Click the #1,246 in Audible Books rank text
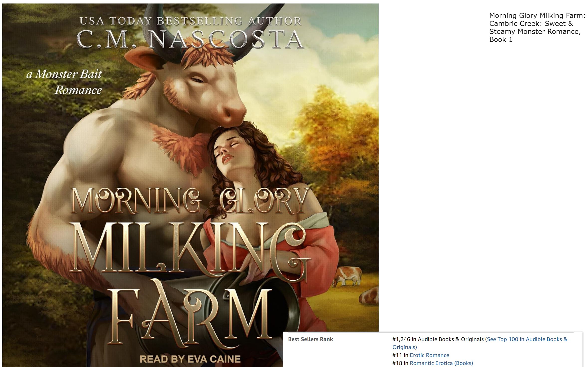This screenshot has height=367, width=588. (438, 339)
